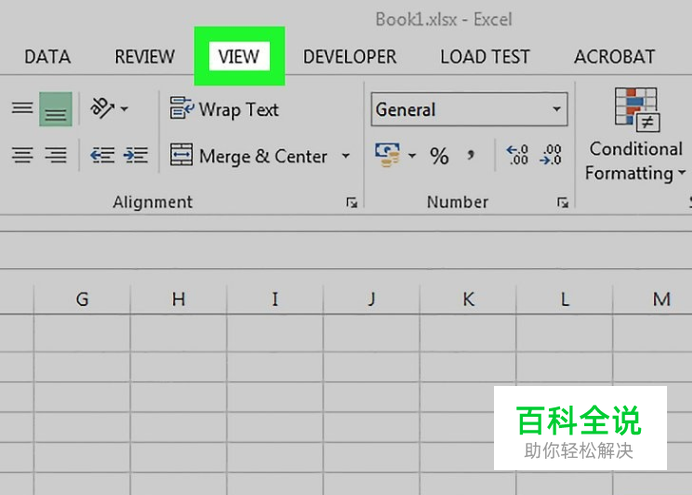This screenshot has width=692, height=495.
Task: Toggle Bottom Align for cells
Action: point(56,109)
